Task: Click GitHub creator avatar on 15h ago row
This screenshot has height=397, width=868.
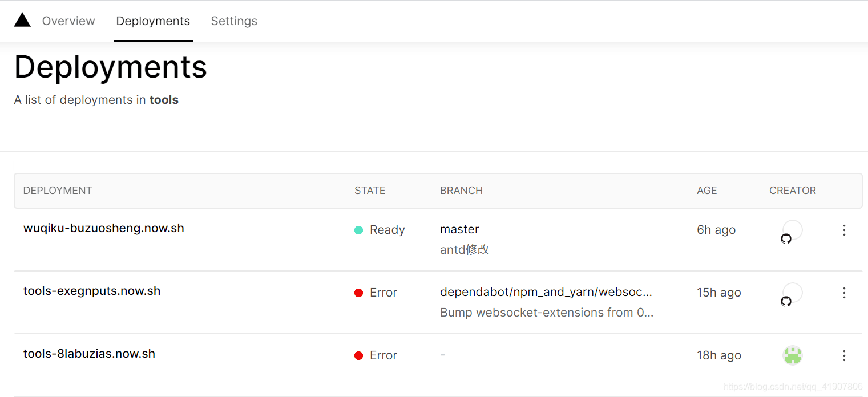Action: [792, 294]
